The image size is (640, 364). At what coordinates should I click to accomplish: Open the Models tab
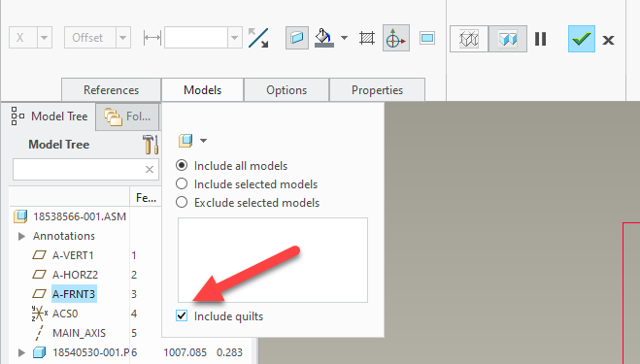pyautogui.click(x=202, y=89)
